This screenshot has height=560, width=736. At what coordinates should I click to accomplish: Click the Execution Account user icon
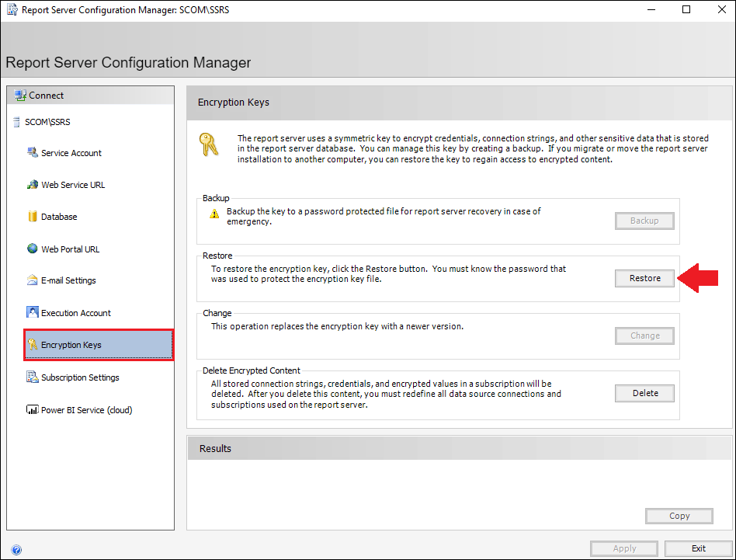pos(33,312)
